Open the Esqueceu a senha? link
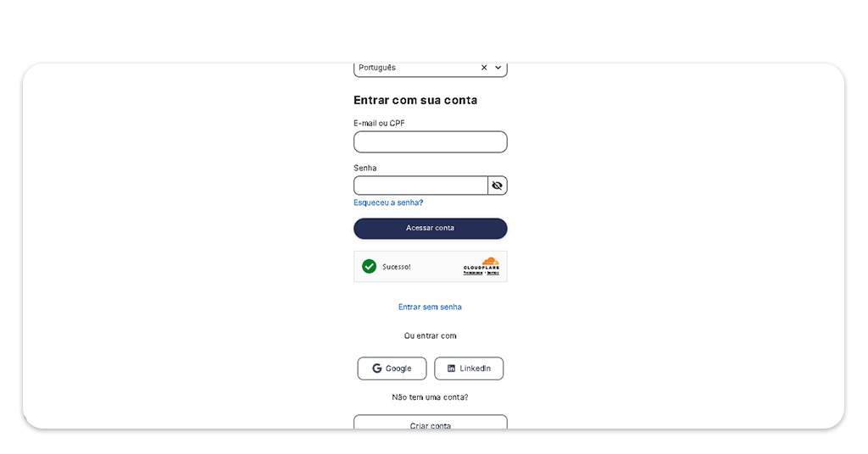 [x=388, y=203]
